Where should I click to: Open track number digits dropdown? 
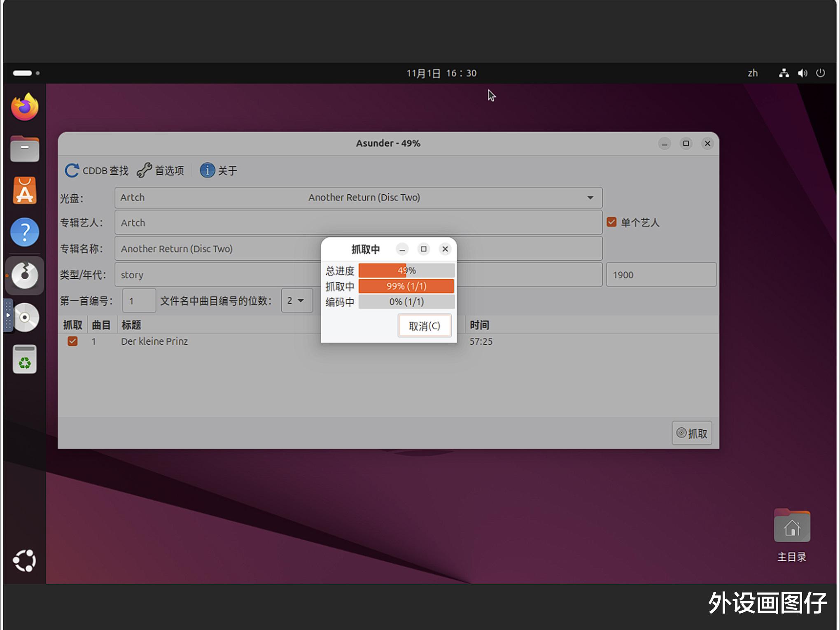click(x=296, y=301)
